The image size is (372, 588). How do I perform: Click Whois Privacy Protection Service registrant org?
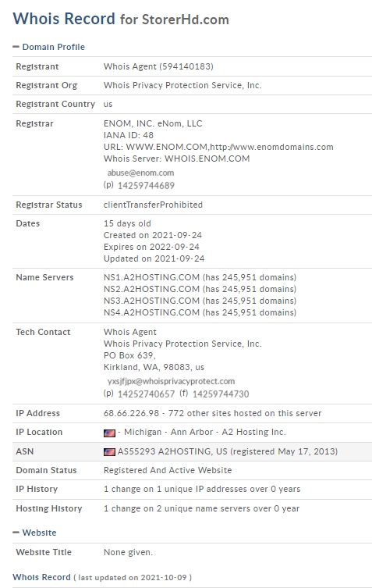(182, 85)
